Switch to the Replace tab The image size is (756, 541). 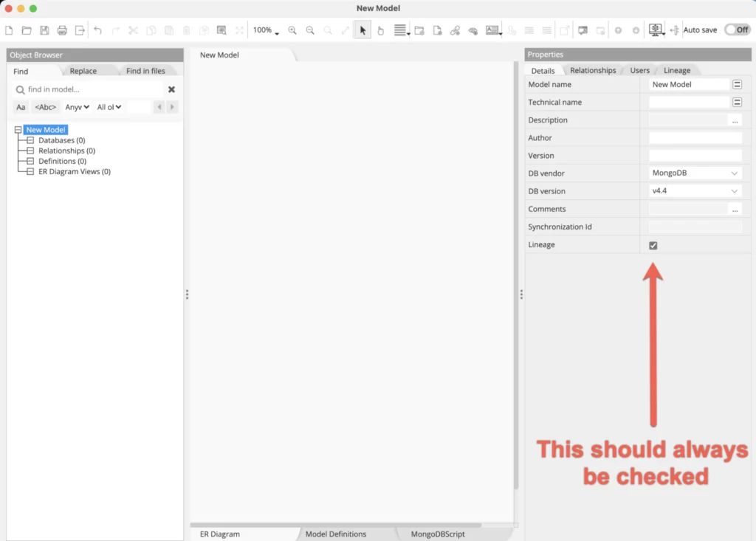(83, 71)
